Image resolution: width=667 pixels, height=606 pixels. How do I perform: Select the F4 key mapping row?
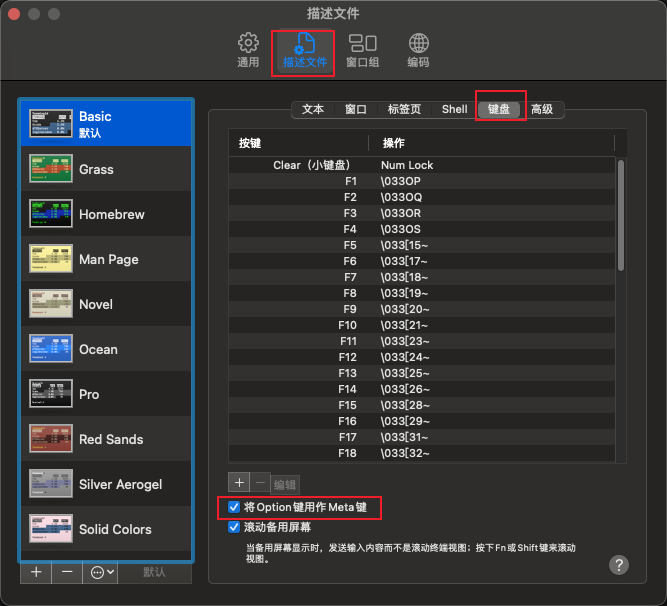click(x=422, y=229)
